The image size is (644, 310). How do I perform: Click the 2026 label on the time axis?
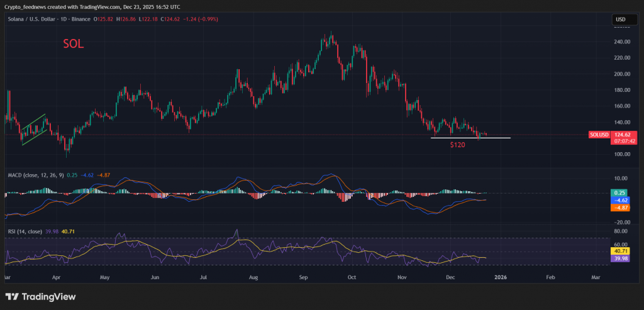tap(501, 277)
